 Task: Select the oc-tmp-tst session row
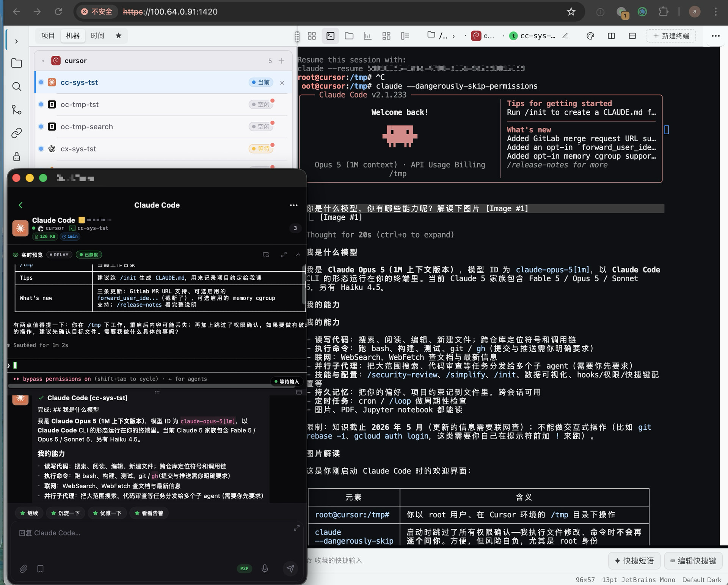(163, 104)
